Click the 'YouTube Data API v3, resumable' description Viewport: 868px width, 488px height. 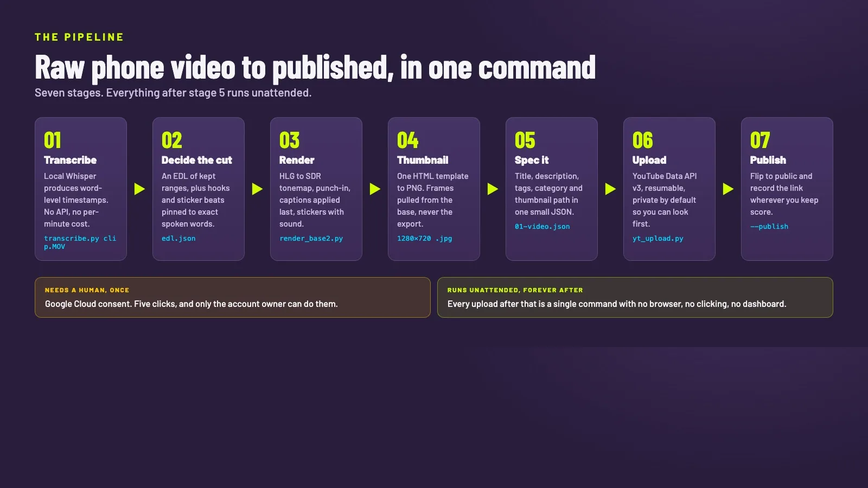[x=665, y=200]
